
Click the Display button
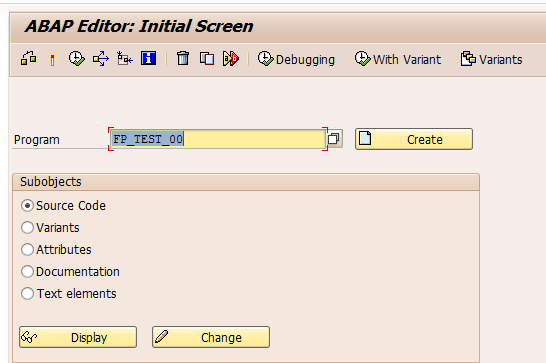(78, 337)
